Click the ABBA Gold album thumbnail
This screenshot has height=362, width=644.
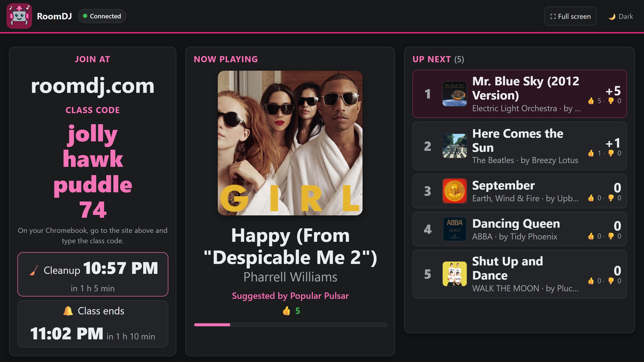454,229
